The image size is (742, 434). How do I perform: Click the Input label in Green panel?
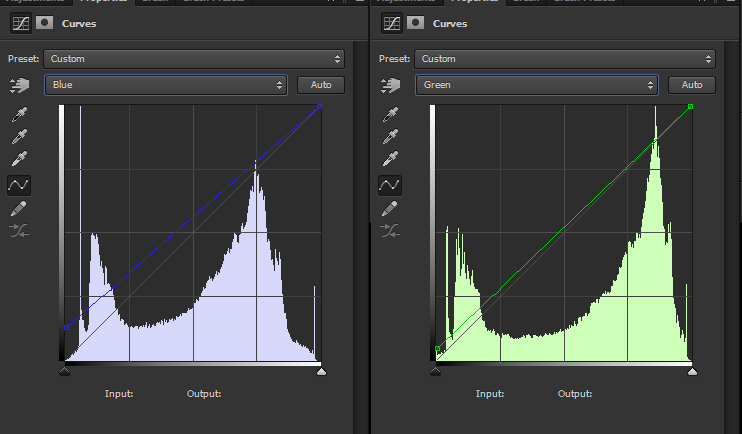point(490,394)
